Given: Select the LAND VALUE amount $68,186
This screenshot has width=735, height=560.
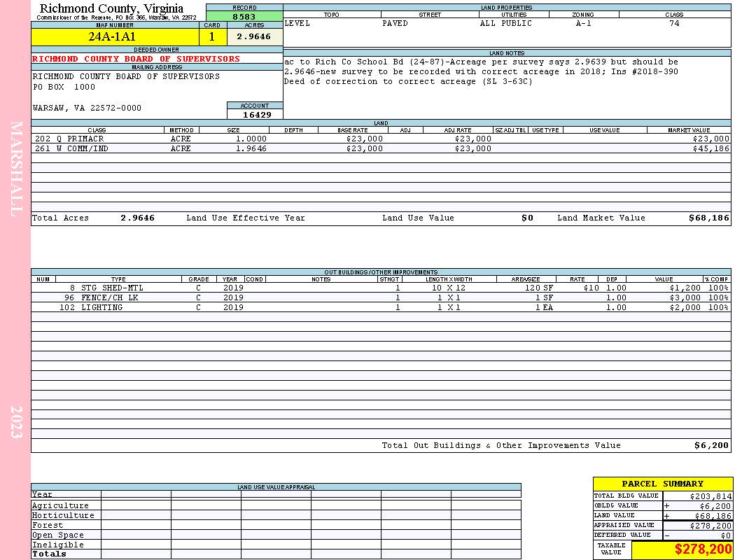Looking at the screenshot, I should click(713, 516).
